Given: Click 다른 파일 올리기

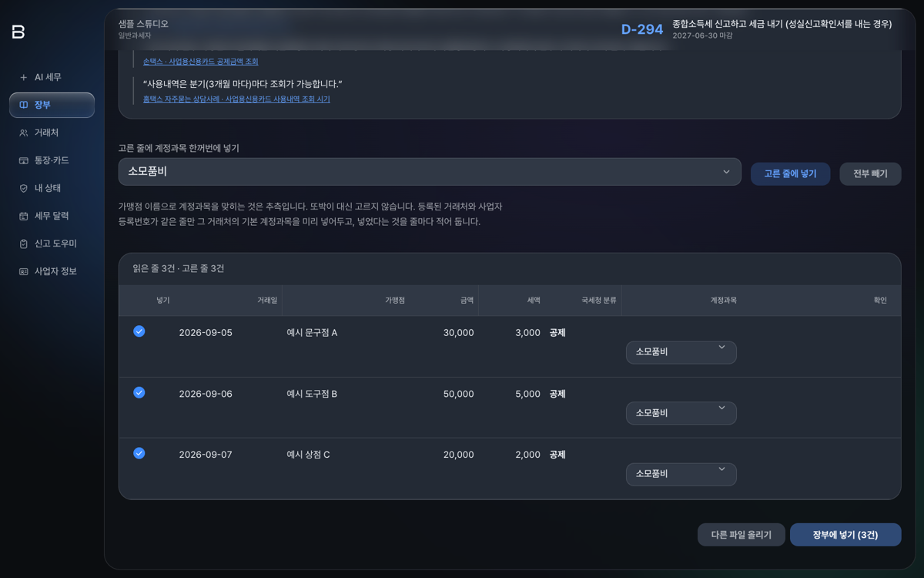Looking at the screenshot, I should click(742, 535).
